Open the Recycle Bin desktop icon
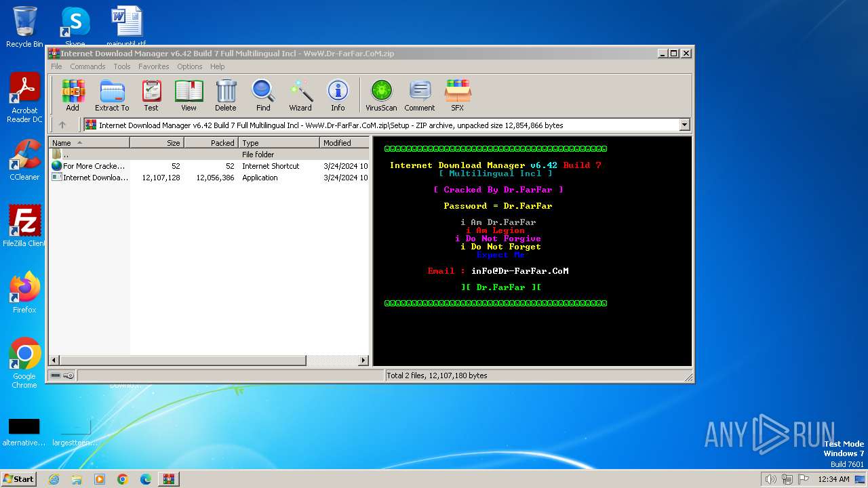Viewport: 868px width, 488px height. pyautogui.click(x=24, y=27)
